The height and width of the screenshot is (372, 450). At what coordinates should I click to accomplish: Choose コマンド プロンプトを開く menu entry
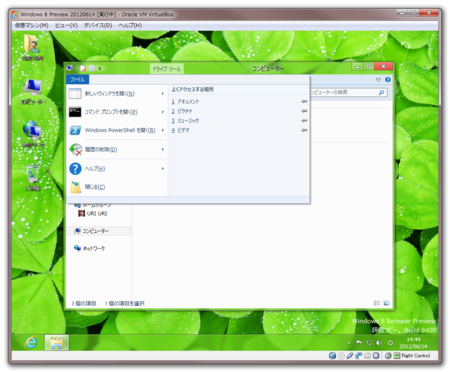[117, 112]
